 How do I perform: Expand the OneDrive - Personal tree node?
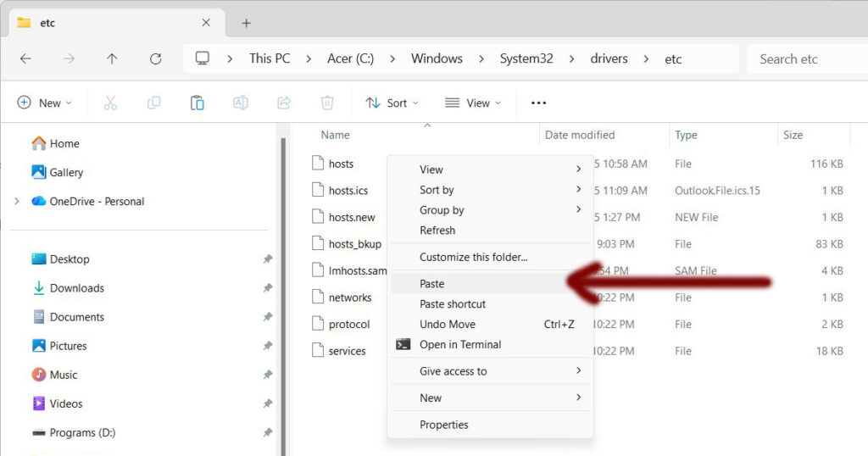tap(16, 201)
